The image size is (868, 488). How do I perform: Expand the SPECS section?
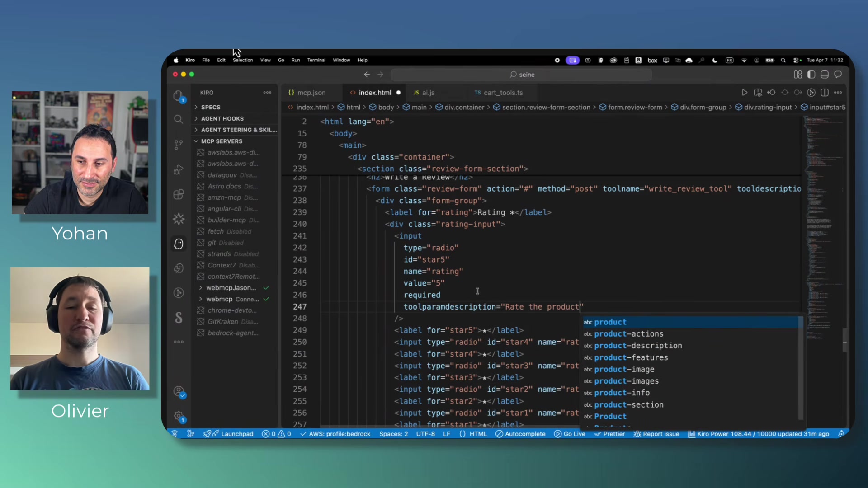coord(210,107)
